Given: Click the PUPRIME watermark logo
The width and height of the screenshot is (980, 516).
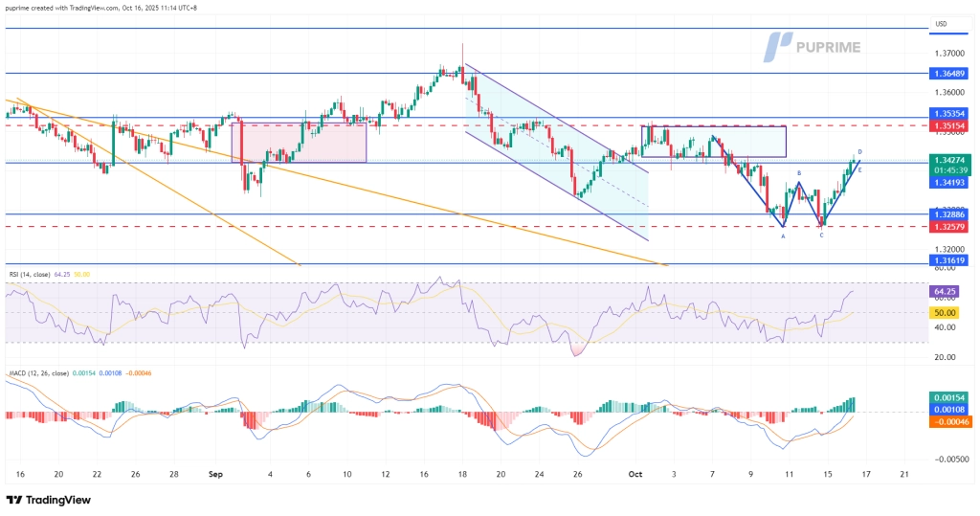Looking at the screenshot, I should (x=813, y=47).
